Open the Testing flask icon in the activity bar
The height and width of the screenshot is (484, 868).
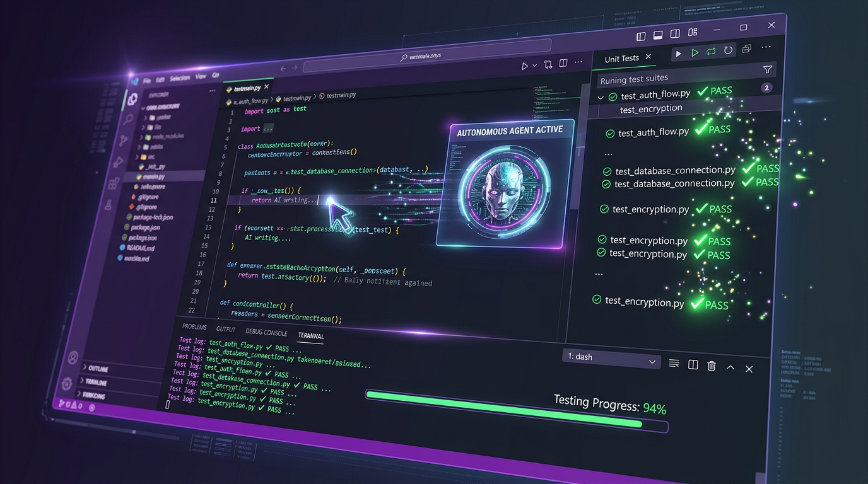tap(108, 205)
